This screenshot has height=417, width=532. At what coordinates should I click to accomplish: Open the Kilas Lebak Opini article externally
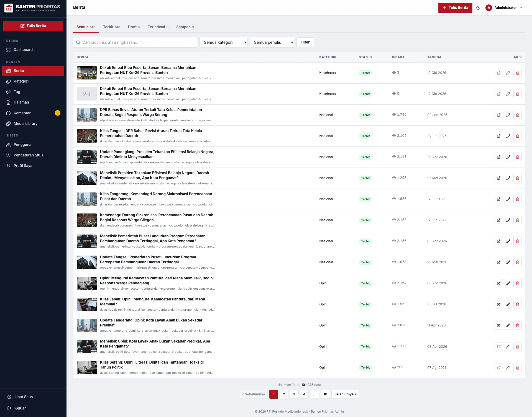click(x=499, y=304)
